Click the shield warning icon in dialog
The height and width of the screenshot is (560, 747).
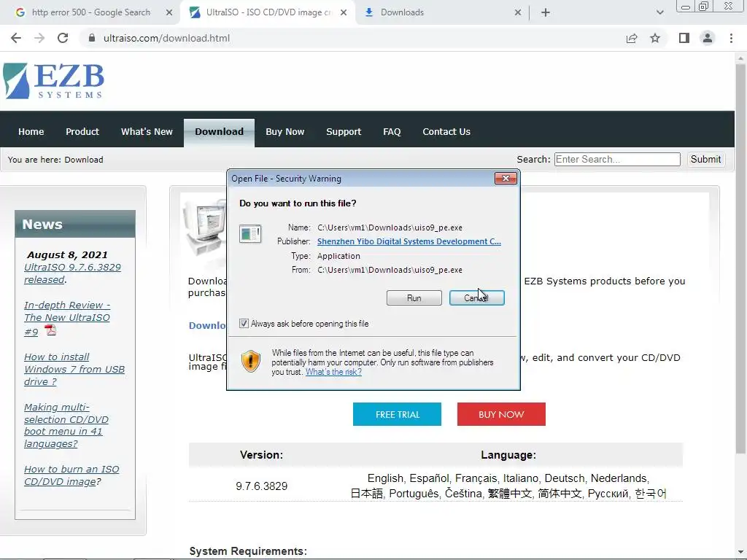coord(251,361)
